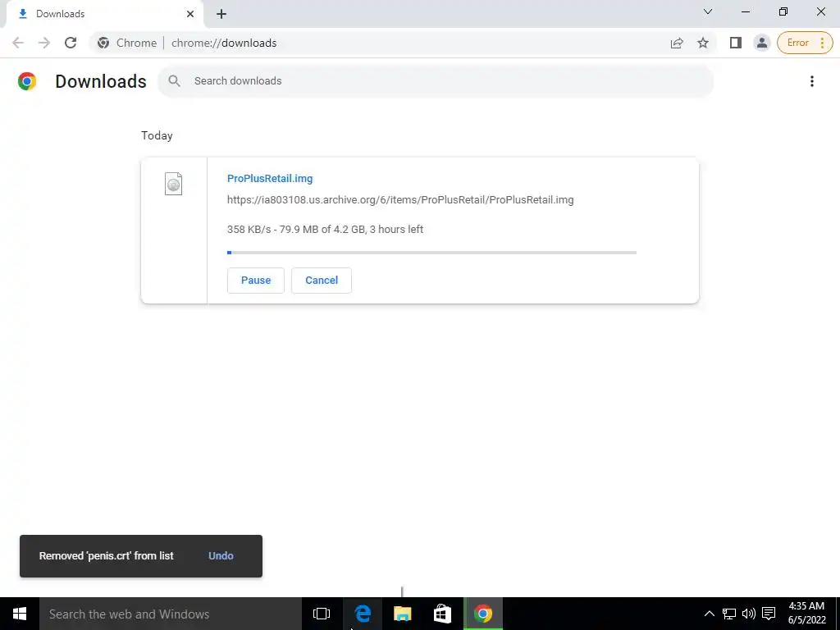
Task: Open Microsoft Store from taskbar
Action: pos(442,614)
